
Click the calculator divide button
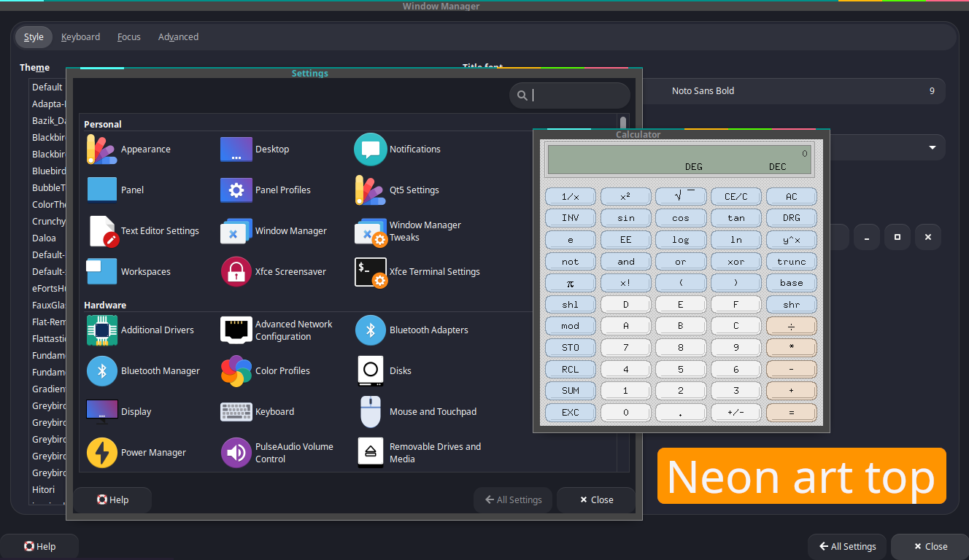pos(792,326)
